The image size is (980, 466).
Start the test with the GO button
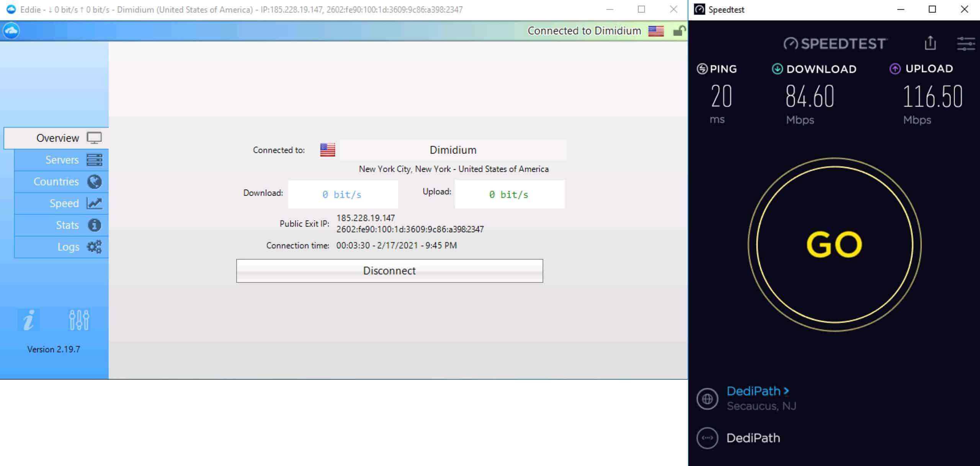coord(835,244)
